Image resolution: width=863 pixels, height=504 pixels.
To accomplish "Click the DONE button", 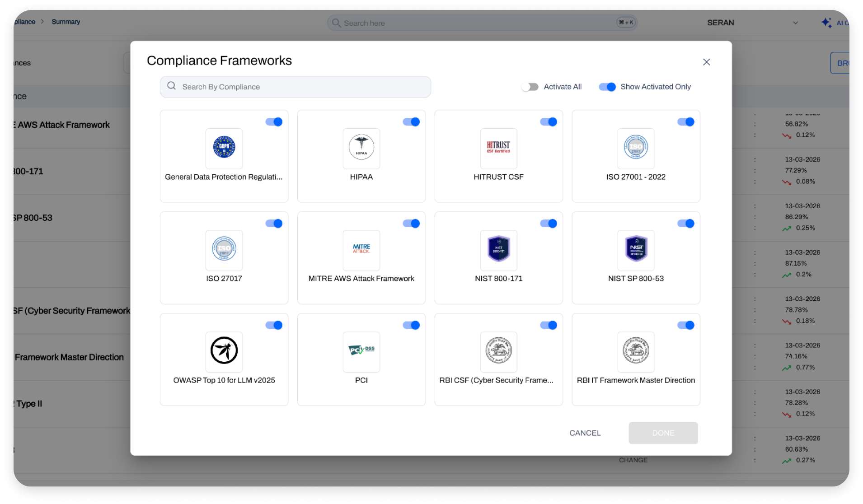I will 663,433.
